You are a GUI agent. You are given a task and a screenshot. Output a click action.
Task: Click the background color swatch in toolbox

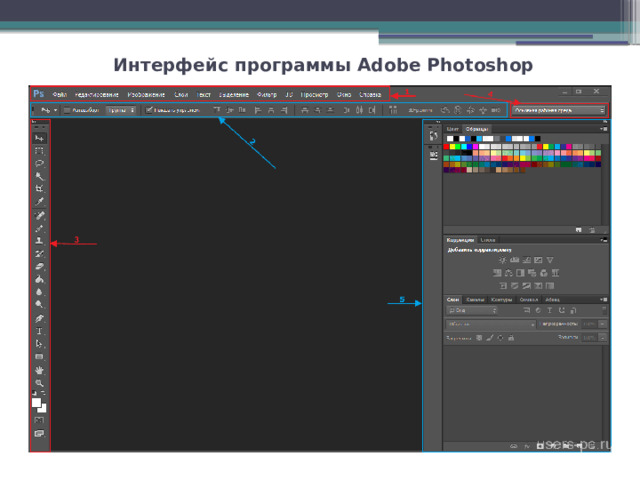[43, 409]
